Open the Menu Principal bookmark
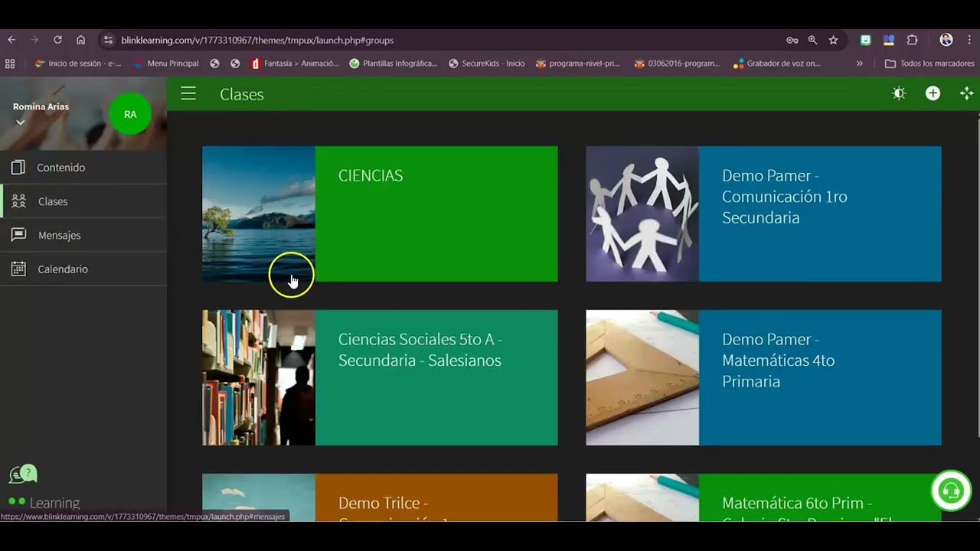Viewport: 980px width, 551px height. tap(166, 64)
